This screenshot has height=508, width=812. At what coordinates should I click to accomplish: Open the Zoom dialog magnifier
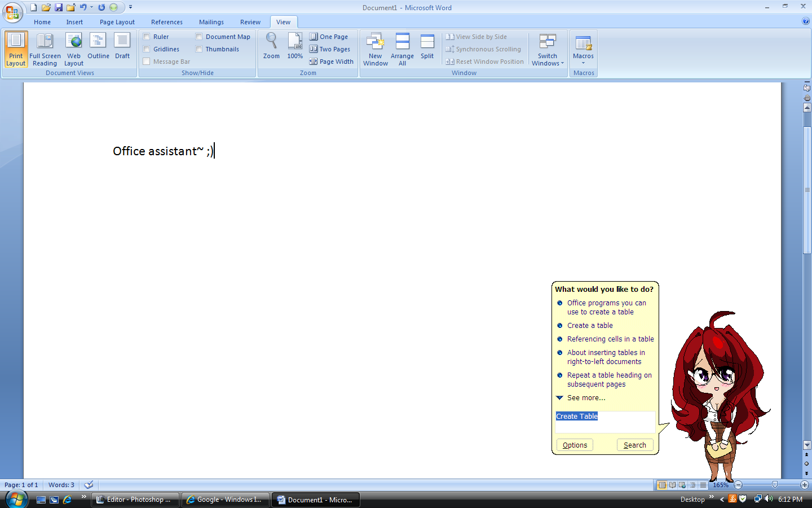pyautogui.click(x=271, y=46)
